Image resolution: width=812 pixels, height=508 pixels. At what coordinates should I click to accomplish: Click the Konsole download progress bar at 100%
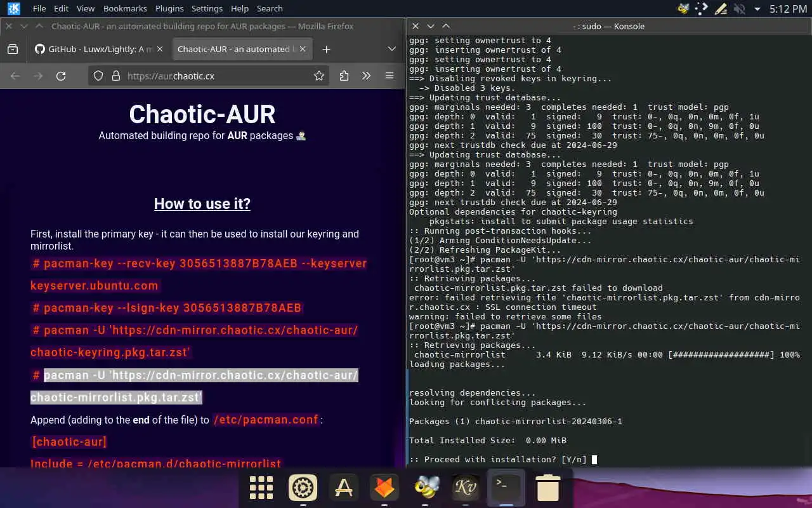coord(721,354)
